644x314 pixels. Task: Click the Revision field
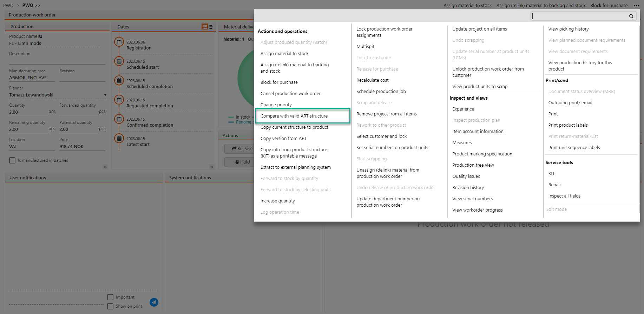82,78
